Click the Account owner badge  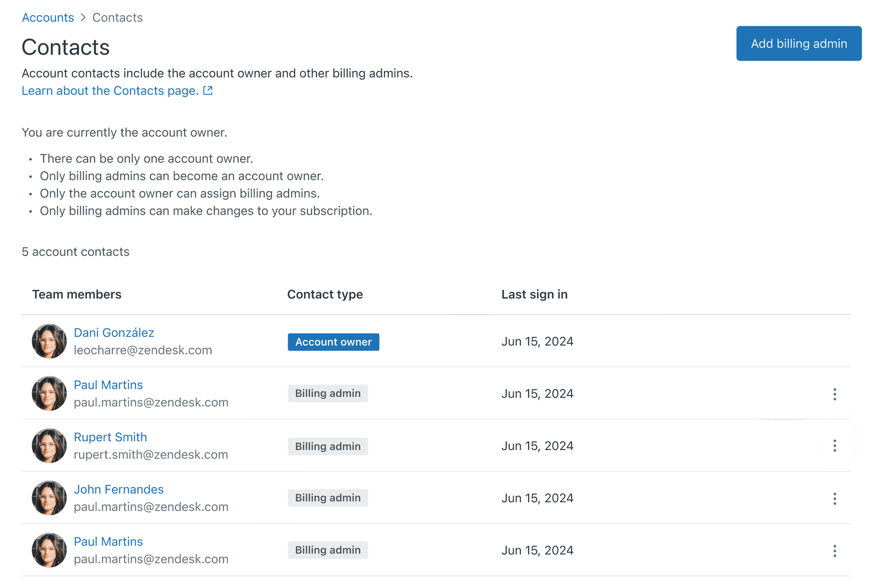point(333,341)
